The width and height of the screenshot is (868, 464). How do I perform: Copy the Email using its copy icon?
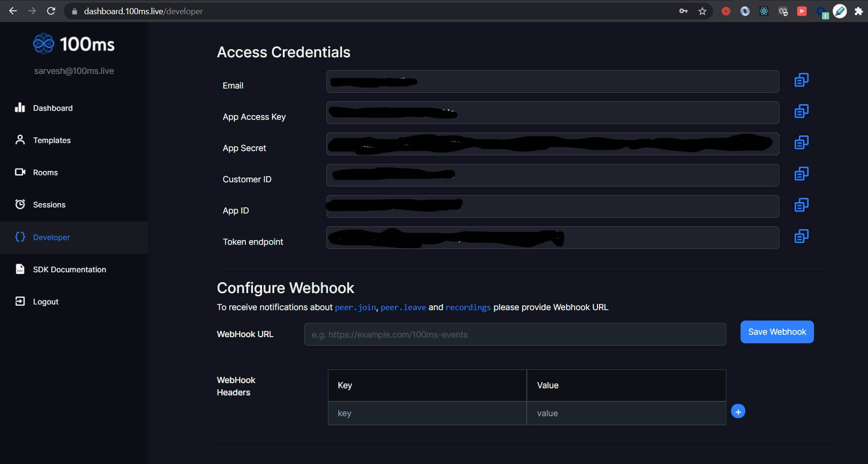point(801,80)
